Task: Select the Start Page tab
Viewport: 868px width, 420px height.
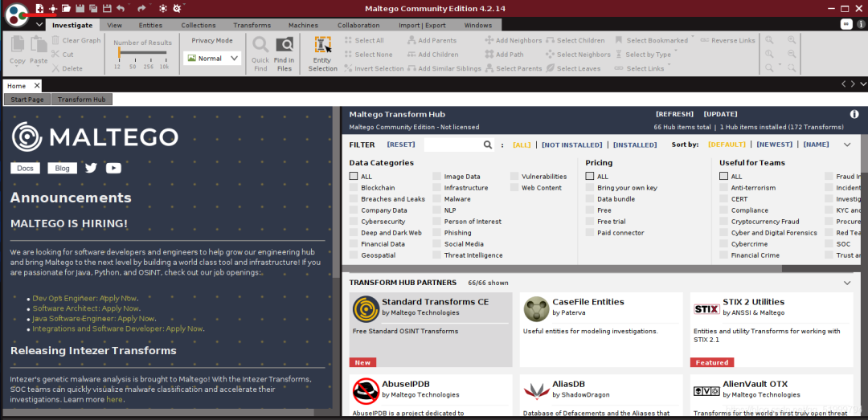Action: tap(27, 100)
